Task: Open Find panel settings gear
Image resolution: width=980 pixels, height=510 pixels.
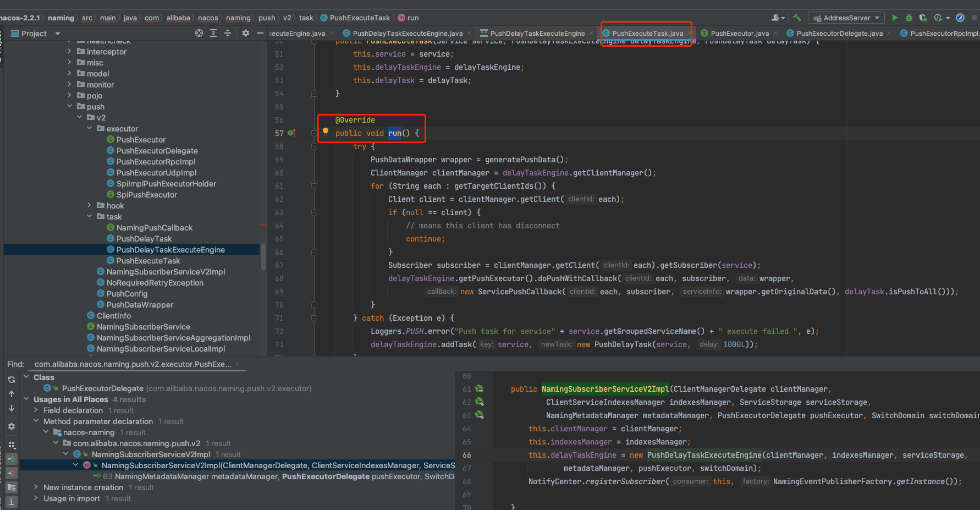Action: (x=12, y=426)
